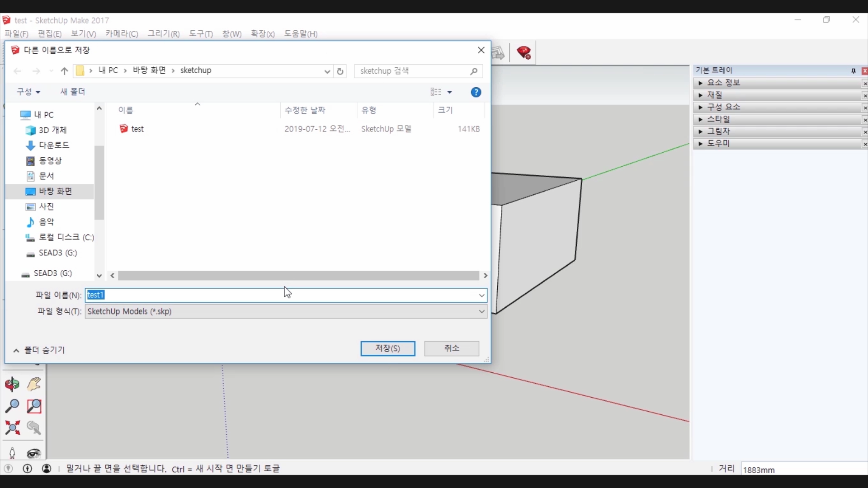Open the Extension Warehouse ruby icon
The image size is (868, 488).
(524, 53)
